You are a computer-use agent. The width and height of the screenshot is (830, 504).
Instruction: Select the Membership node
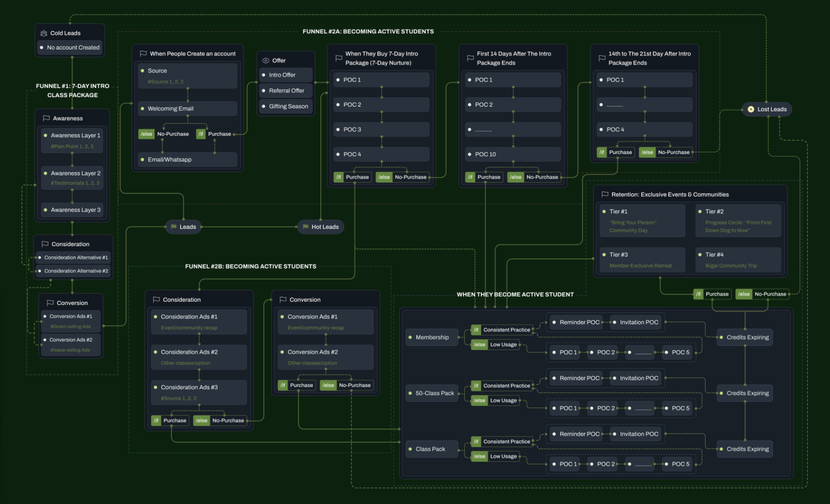point(432,337)
